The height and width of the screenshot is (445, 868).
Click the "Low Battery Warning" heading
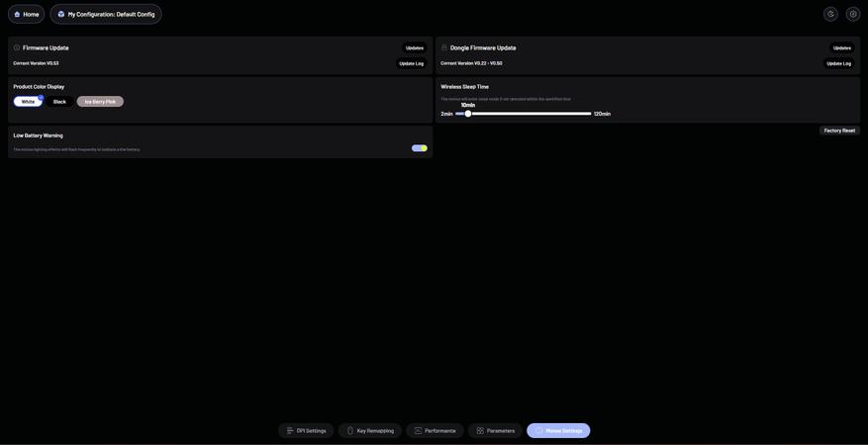39,135
